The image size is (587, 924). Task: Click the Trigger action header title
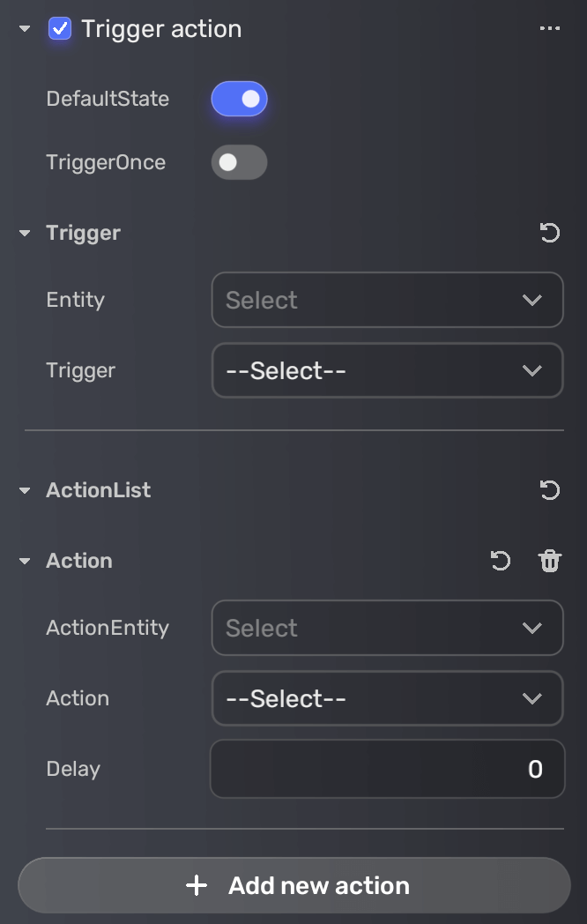tap(161, 29)
